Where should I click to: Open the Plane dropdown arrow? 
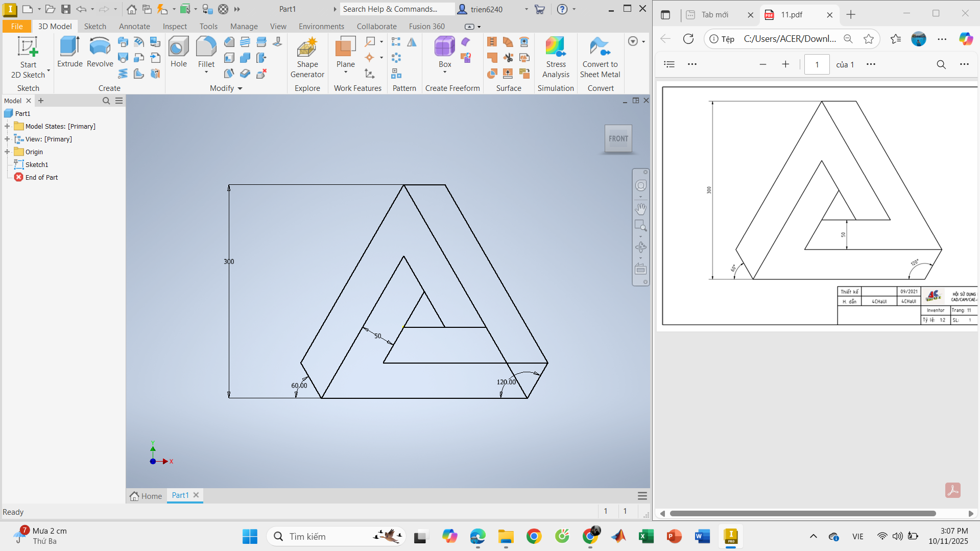[x=346, y=73]
